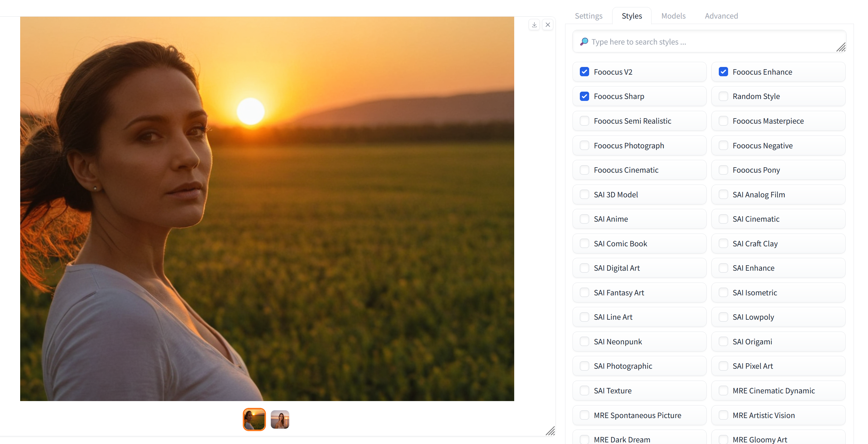Check the SAI Pixel Art option
The height and width of the screenshot is (444, 868).
(x=723, y=366)
